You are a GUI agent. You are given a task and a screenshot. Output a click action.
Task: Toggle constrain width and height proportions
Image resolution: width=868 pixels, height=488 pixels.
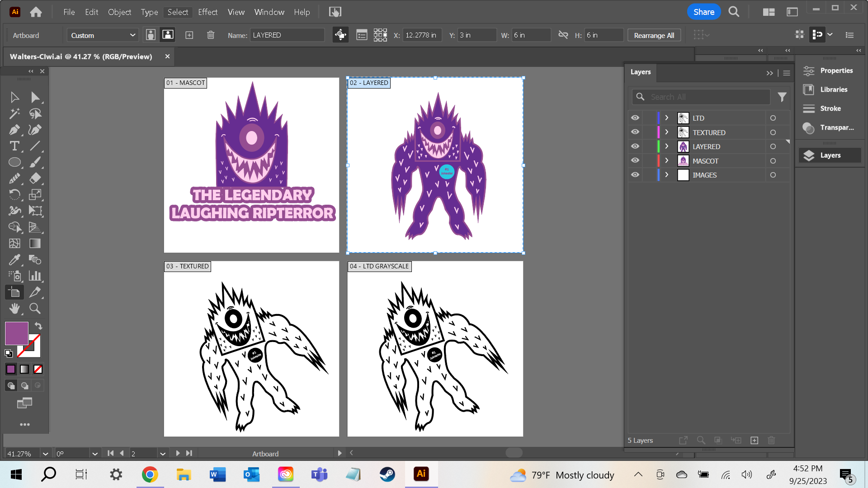tap(563, 35)
